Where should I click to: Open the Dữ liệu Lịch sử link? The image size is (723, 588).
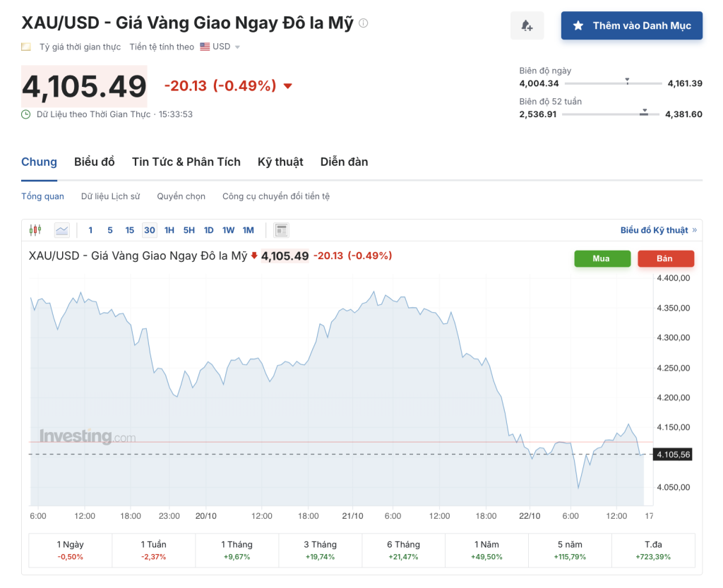click(x=110, y=196)
